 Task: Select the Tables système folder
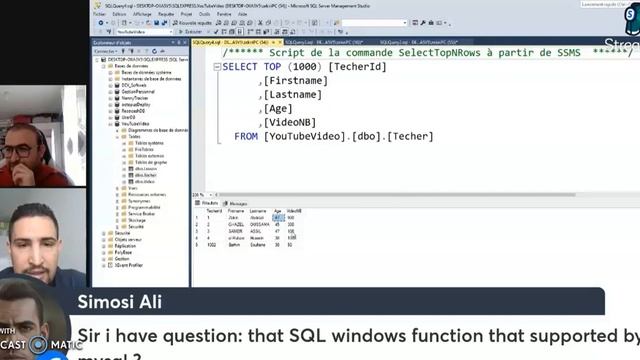149,143
